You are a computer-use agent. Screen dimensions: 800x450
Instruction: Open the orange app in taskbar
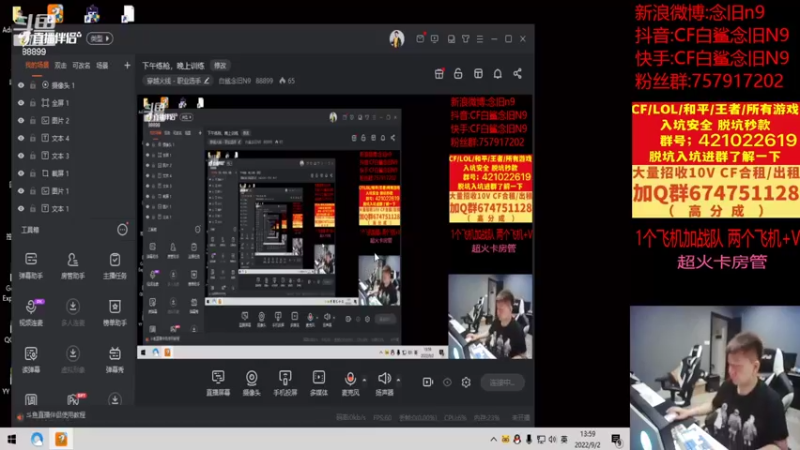tap(61, 439)
